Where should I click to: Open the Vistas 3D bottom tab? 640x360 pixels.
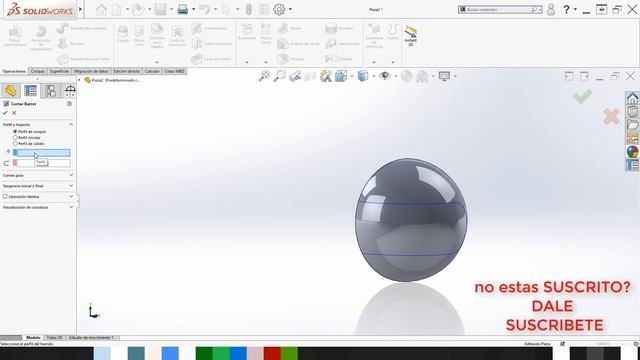pos(54,338)
